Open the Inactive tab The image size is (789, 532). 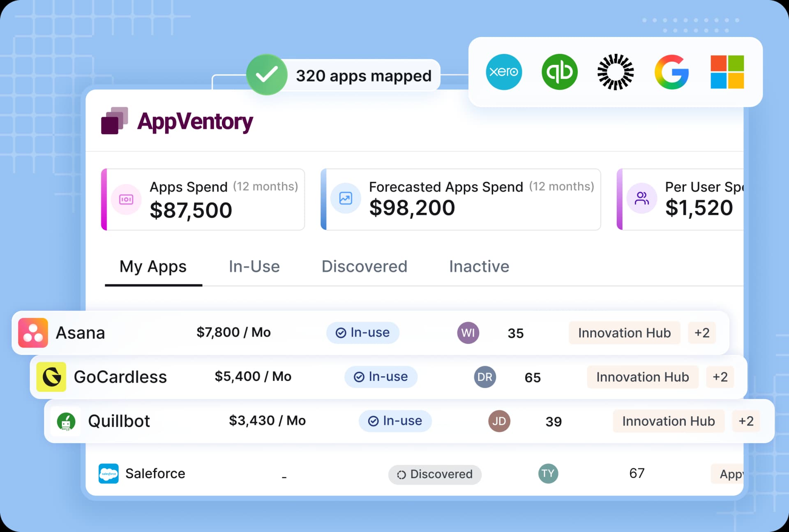tap(479, 266)
